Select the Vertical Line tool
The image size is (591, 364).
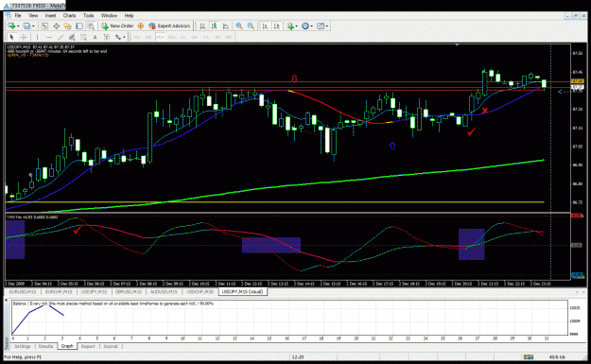pos(37,37)
